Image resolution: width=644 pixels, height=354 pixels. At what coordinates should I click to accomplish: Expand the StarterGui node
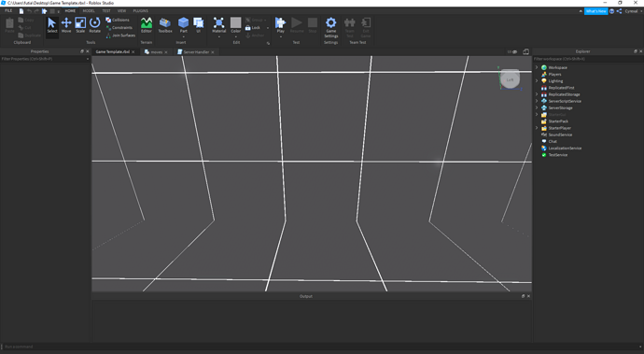(537, 115)
